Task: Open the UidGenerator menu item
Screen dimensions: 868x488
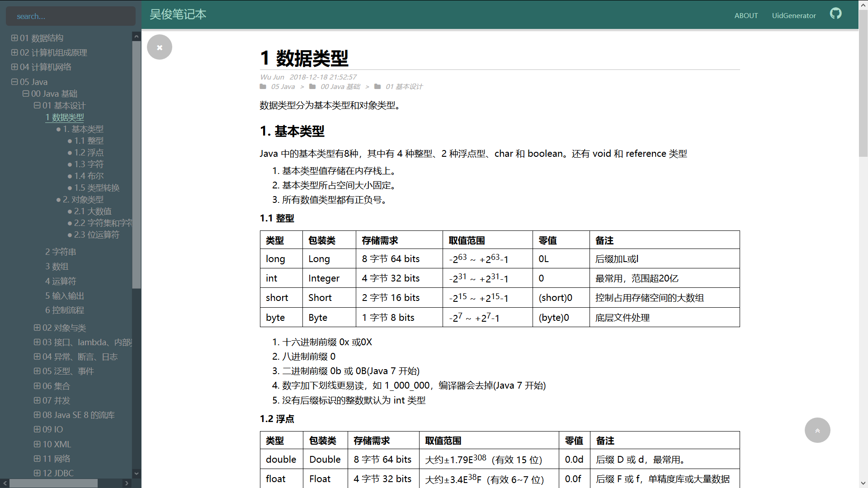Action: click(x=793, y=15)
